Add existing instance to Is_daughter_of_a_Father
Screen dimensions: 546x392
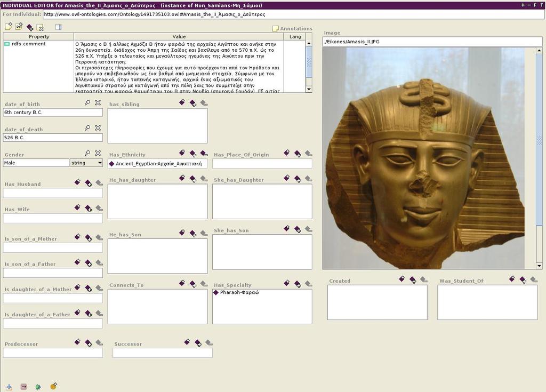point(89,314)
